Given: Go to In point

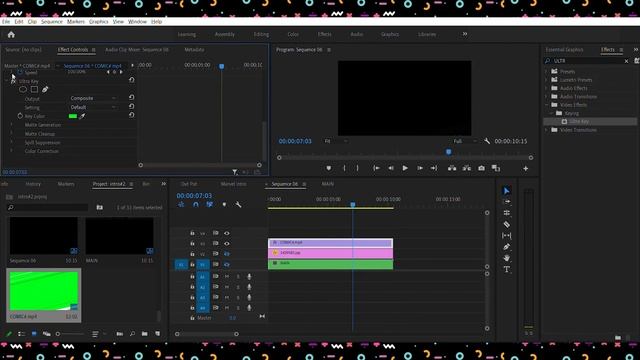Looking at the screenshot, I should point(376,168).
